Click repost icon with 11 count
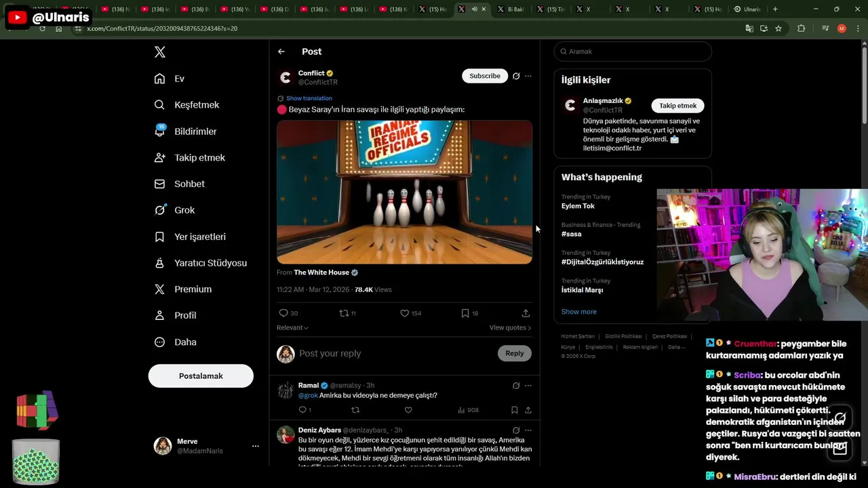 pos(344,313)
